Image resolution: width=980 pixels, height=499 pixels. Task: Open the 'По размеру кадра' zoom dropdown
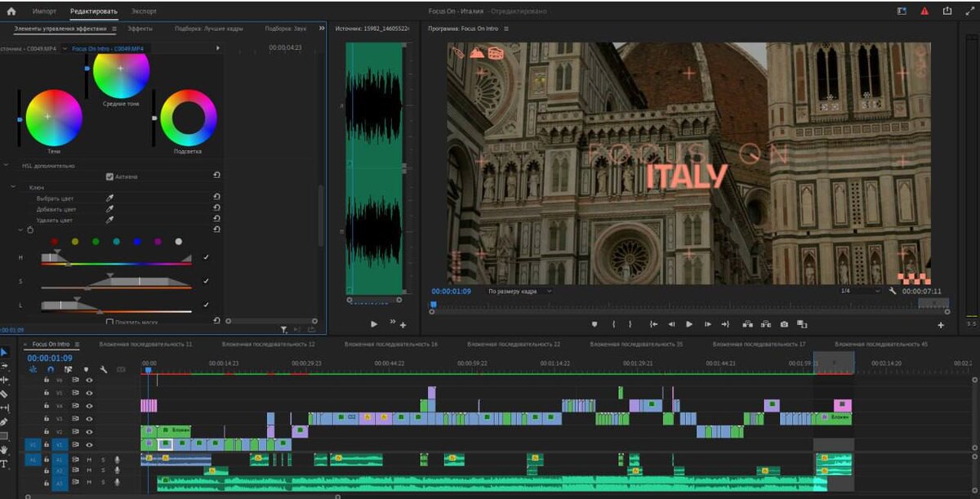click(520, 291)
